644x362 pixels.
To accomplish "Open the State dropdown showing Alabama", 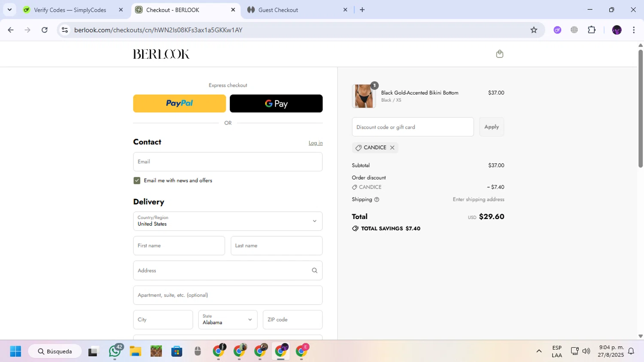I will pos(228,320).
